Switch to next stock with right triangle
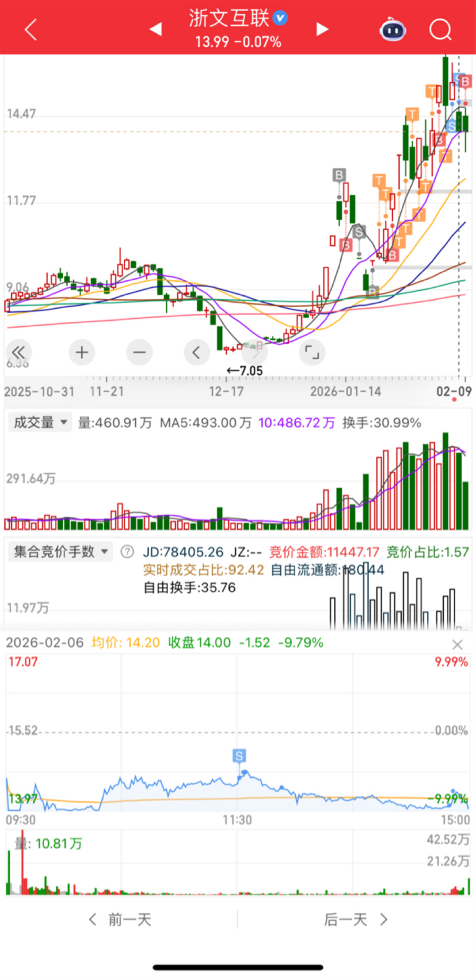This screenshot has width=476, height=980. tap(322, 29)
